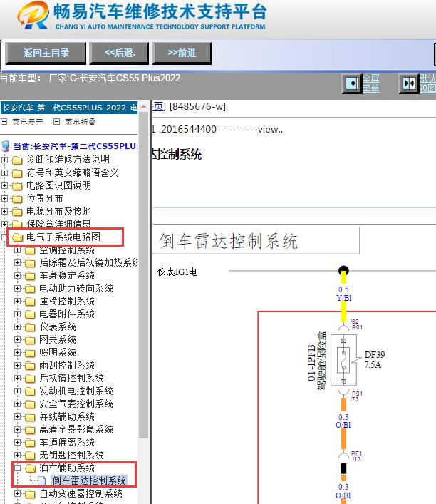Click the 倒车雷达控制系统 diagram title box

256,240
